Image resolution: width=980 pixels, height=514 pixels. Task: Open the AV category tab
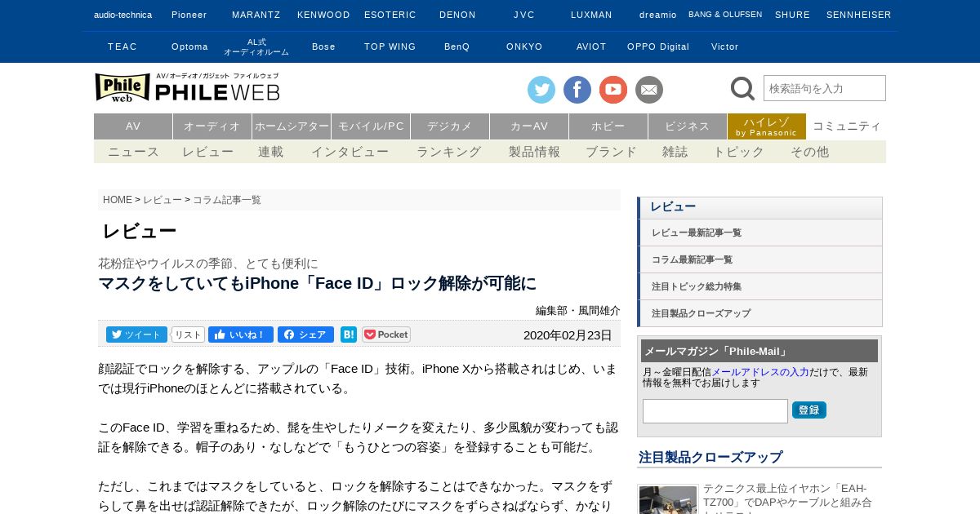(x=133, y=126)
